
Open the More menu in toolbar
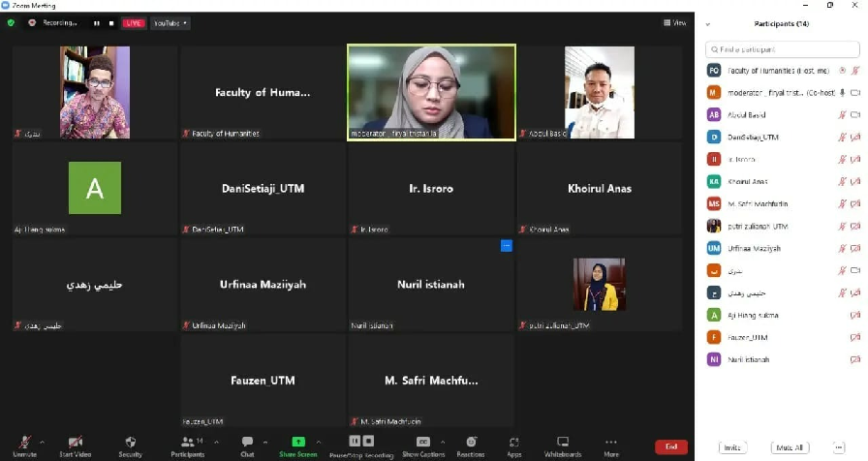click(x=610, y=445)
